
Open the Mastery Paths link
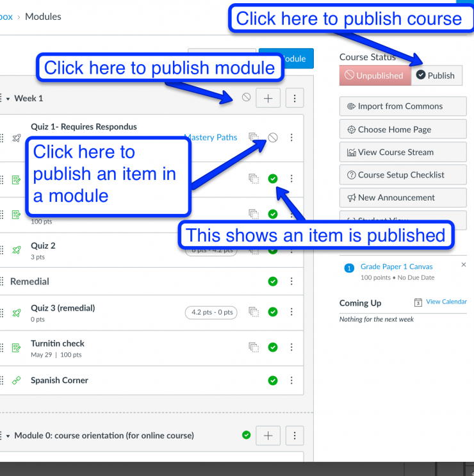pyautogui.click(x=211, y=137)
